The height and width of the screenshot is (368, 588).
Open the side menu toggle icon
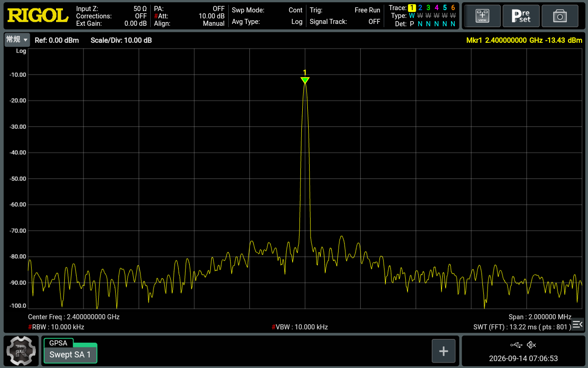click(x=577, y=324)
